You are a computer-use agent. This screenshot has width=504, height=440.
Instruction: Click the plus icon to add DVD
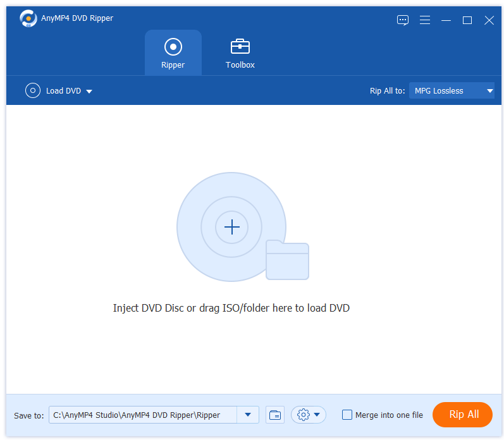coord(231,227)
